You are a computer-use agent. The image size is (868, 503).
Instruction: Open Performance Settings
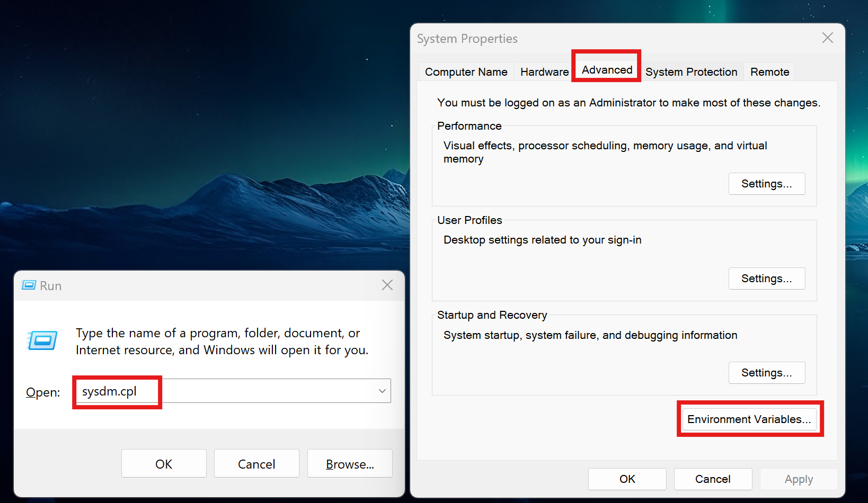tap(766, 183)
